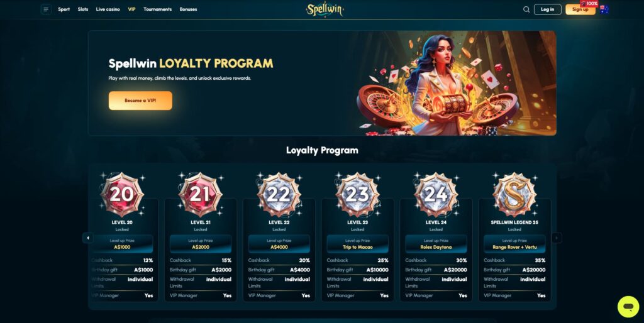
Task: Click the Sign up button
Action: (580, 9)
